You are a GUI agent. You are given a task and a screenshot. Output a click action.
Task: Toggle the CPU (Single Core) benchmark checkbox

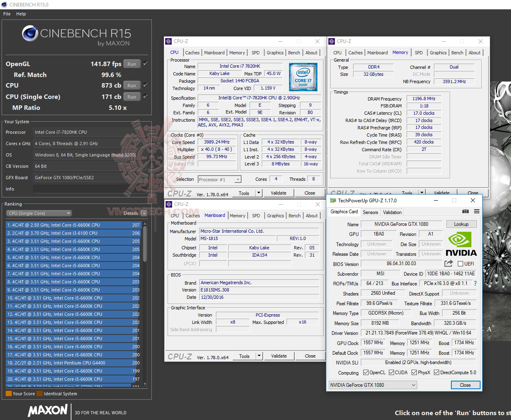pos(145,96)
